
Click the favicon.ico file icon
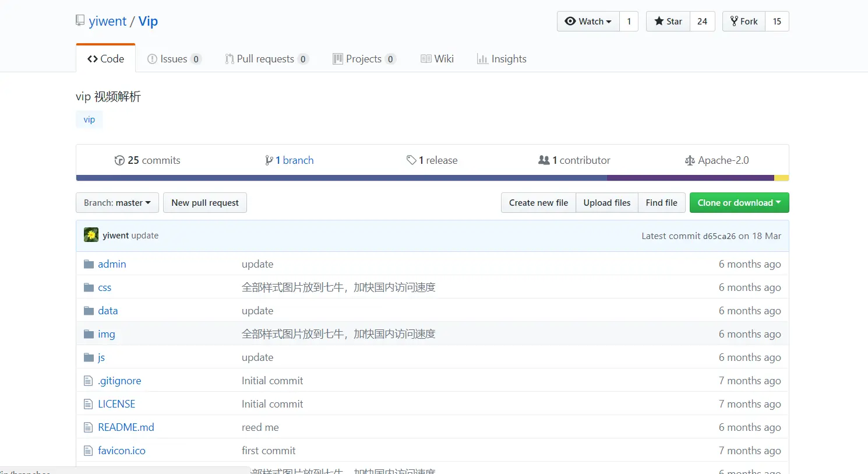point(89,451)
